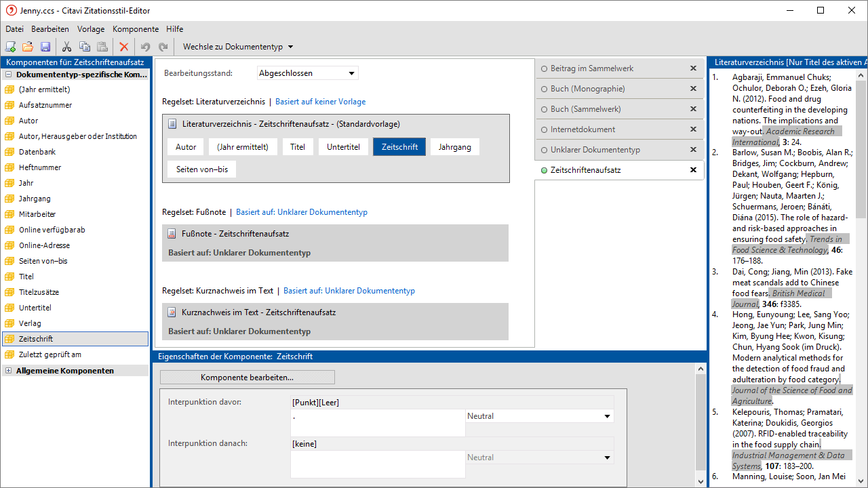The width and height of the screenshot is (868, 488).
Task: Click the Interpunktion davor text field
Action: click(x=377, y=423)
